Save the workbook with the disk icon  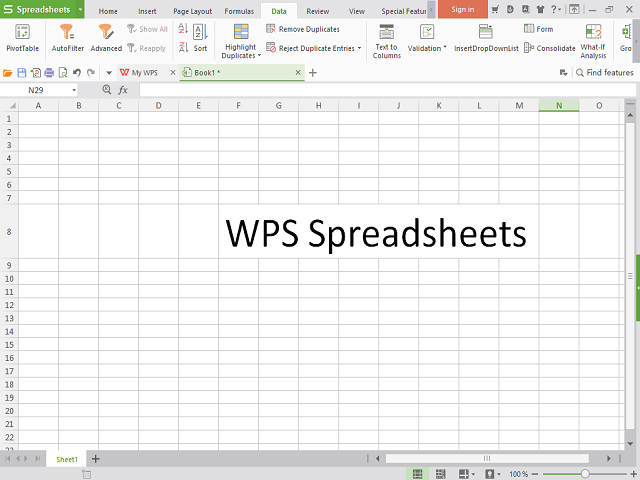[22, 73]
